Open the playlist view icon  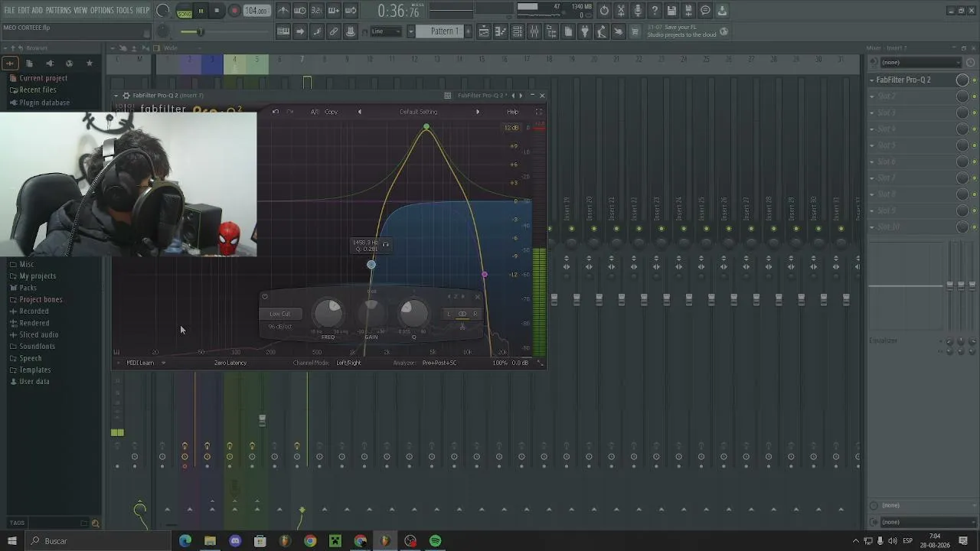pos(484,31)
